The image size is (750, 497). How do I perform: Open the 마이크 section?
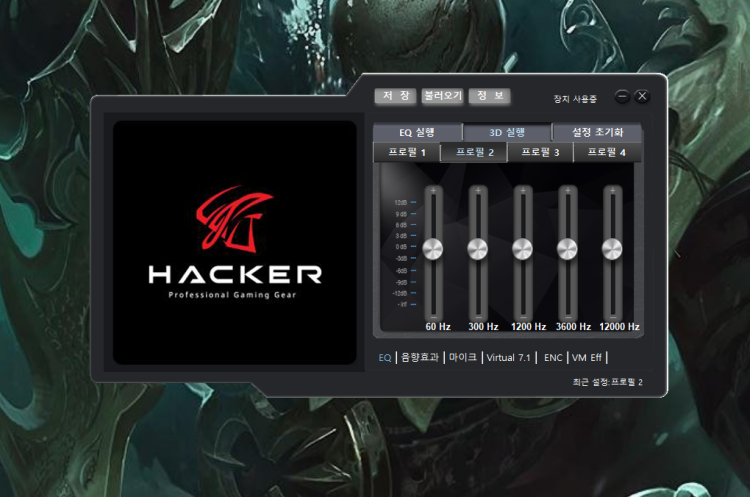(463, 357)
